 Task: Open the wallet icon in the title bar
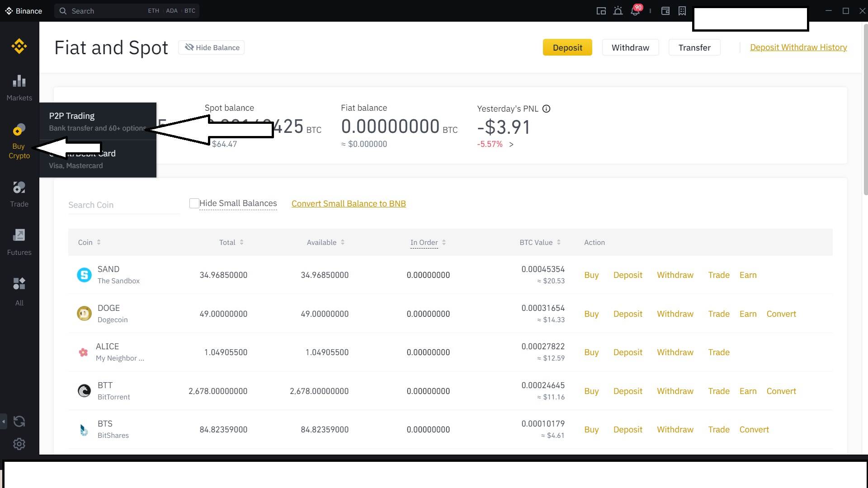pyautogui.click(x=665, y=11)
